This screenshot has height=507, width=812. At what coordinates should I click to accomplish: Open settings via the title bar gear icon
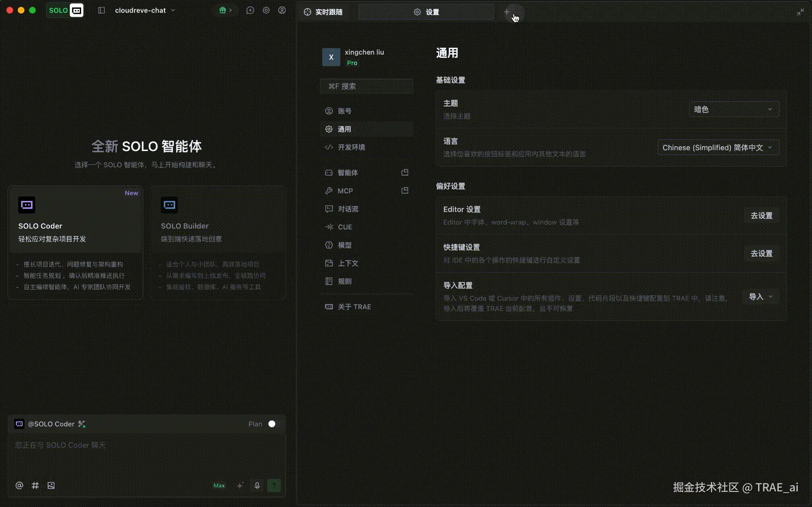[266, 10]
